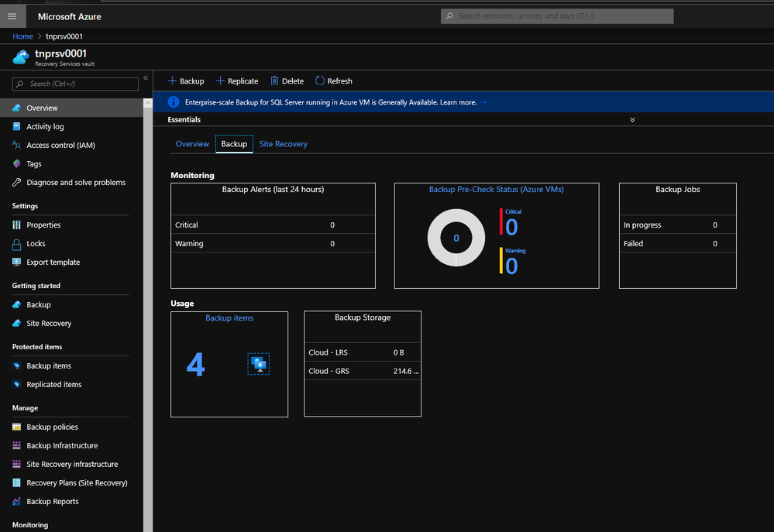Click the Overview sidebar icon

[x=16, y=108]
